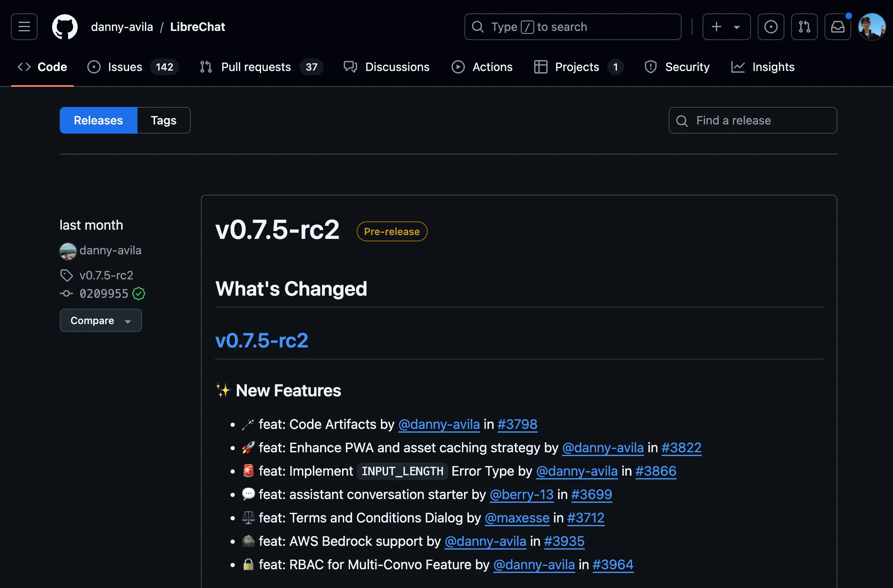Switch to the Tags view

[x=163, y=120]
